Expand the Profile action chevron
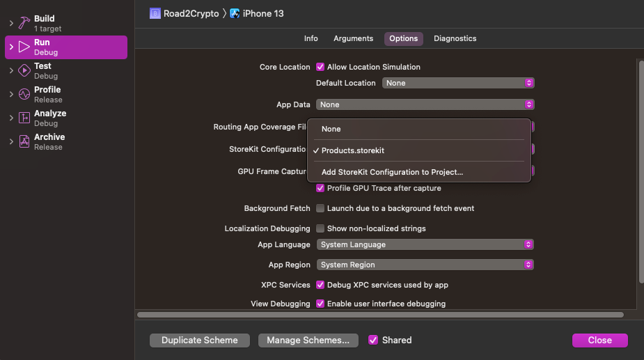 coord(11,94)
